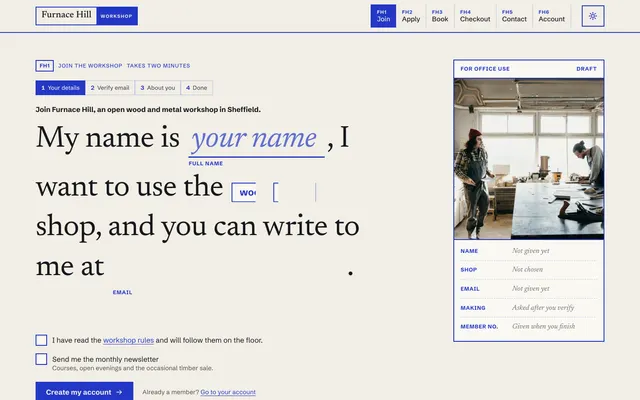Click 'Not given yet' in NAME row
Viewport: 640px width, 400px height.
pyautogui.click(x=531, y=251)
